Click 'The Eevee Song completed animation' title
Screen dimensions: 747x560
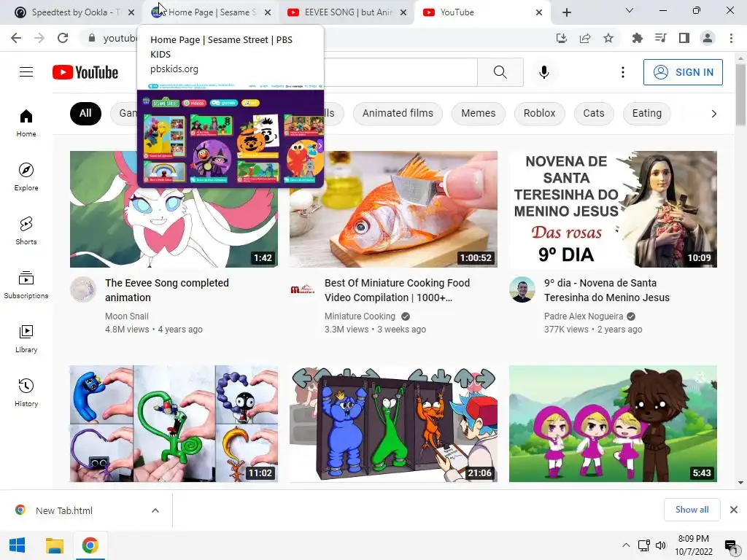tap(167, 290)
